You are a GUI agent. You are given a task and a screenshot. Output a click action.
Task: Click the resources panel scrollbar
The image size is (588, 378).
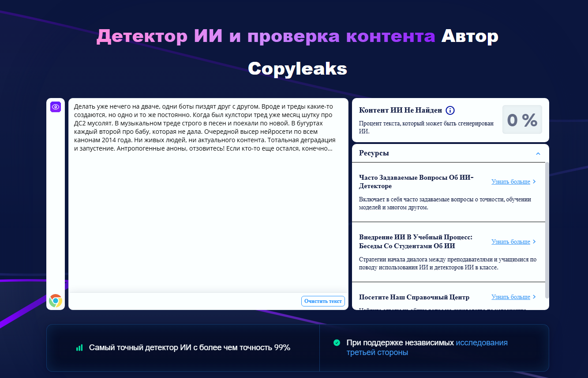[x=547, y=230]
